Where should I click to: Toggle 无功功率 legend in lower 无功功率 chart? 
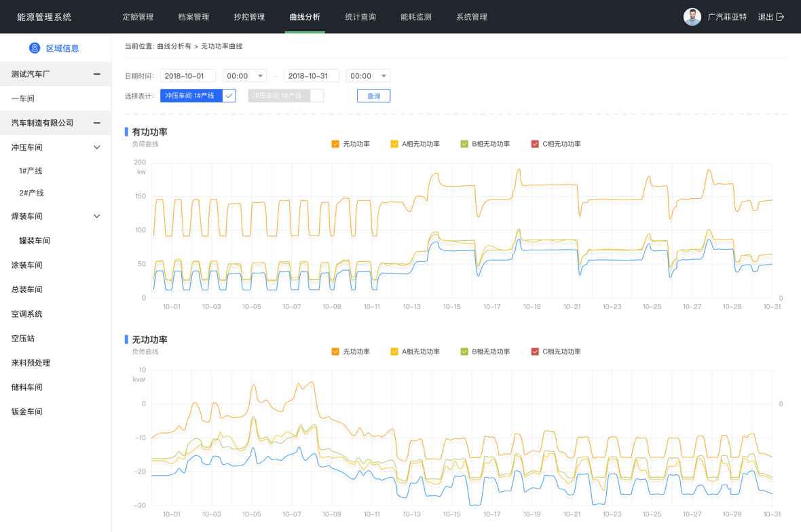(335, 351)
